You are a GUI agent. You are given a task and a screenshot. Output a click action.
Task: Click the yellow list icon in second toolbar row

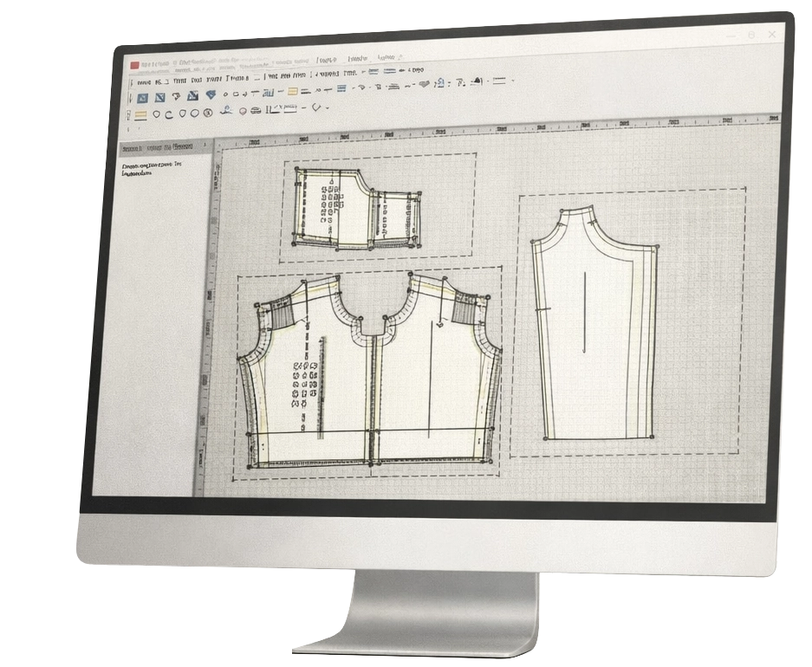292,90
